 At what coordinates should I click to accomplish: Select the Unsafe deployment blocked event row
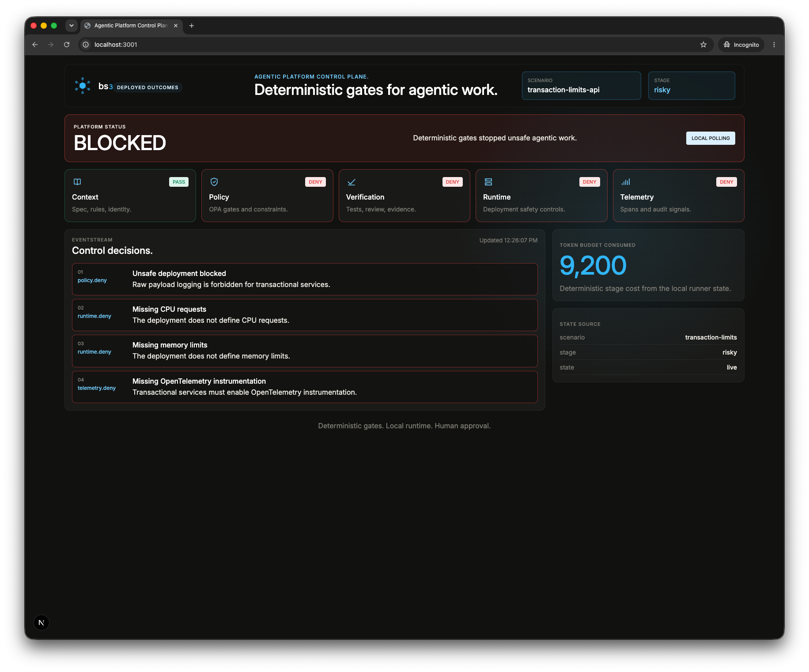click(305, 279)
